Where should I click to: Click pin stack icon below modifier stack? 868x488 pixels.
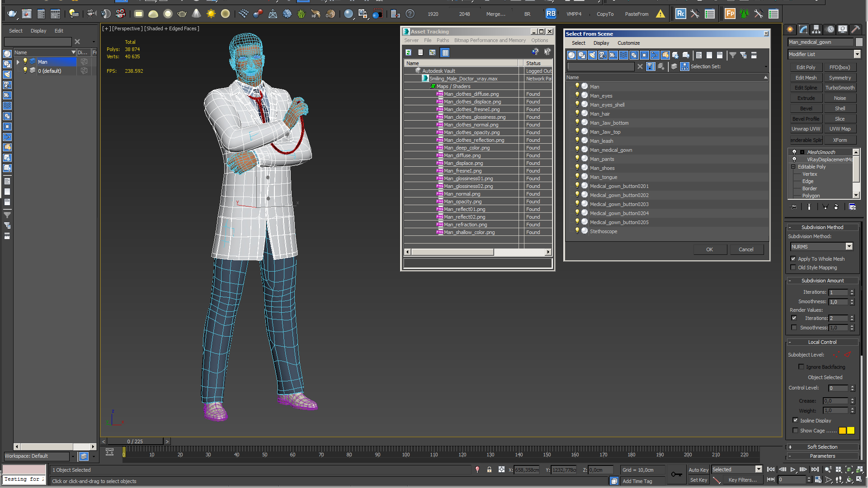click(x=794, y=206)
